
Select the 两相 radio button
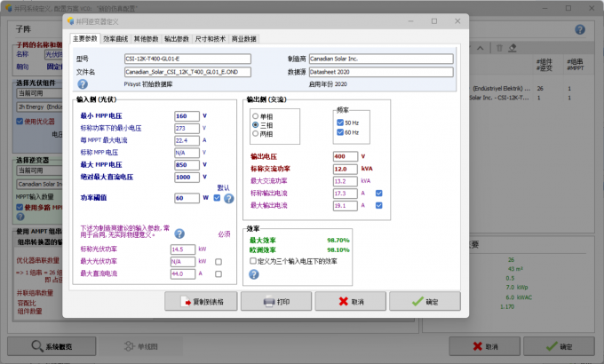pyautogui.click(x=256, y=136)
